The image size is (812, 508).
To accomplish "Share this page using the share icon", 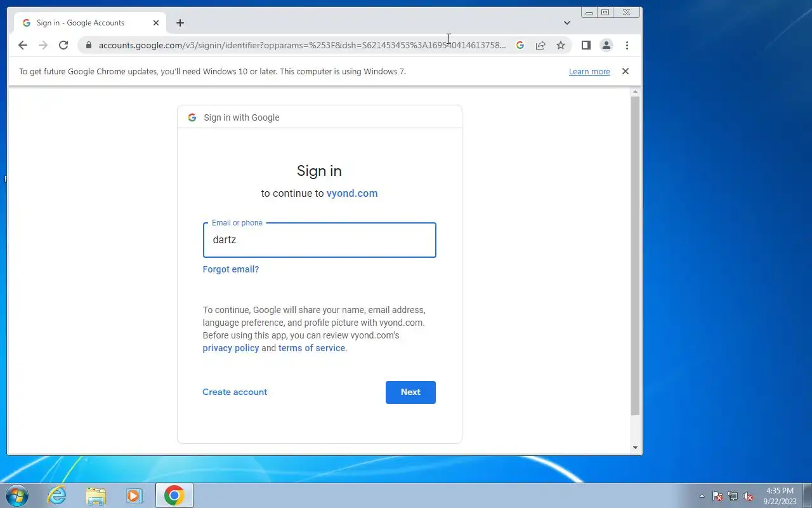I will 540,45.
